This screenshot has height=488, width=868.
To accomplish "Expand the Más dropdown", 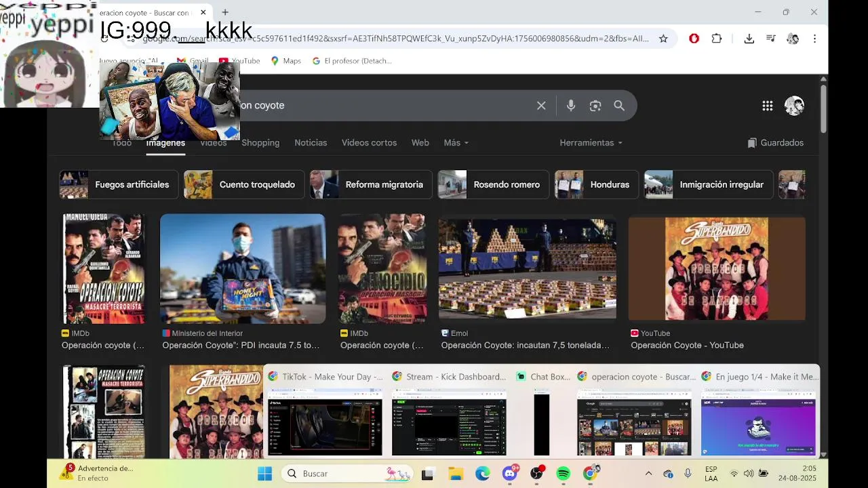I will coord(456,143).
